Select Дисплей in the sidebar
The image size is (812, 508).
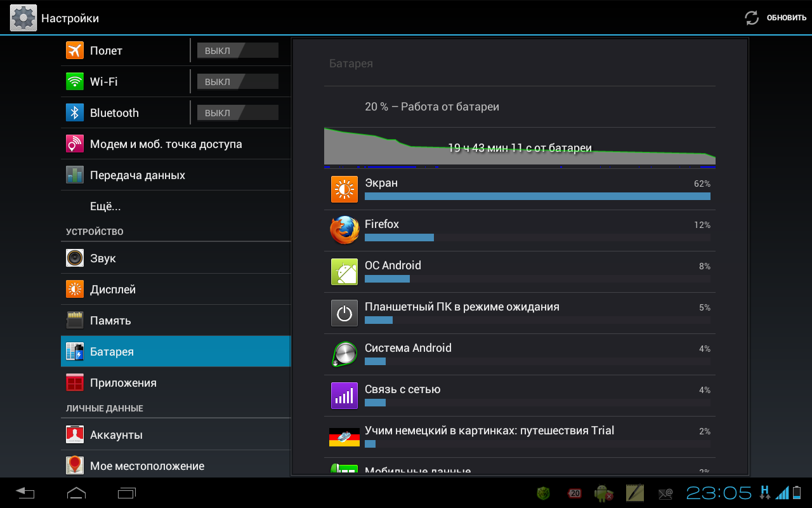(x=176, y=289)
